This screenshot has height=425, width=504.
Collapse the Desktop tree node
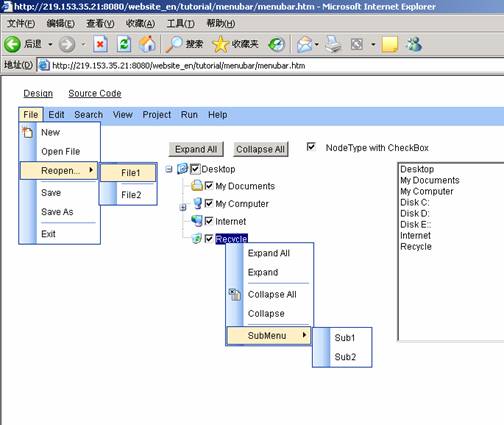(169, 169)
